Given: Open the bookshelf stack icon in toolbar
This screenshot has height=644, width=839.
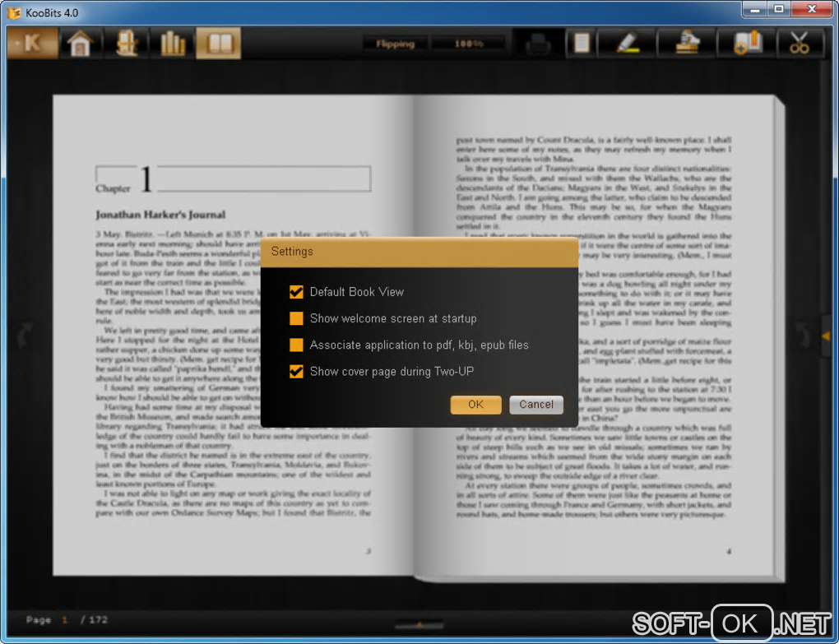Looking at the screenshot, I should [127, 43].
